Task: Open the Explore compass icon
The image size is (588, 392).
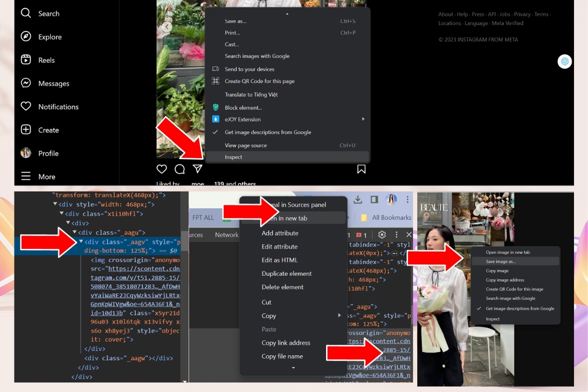Action: [26, 37]
